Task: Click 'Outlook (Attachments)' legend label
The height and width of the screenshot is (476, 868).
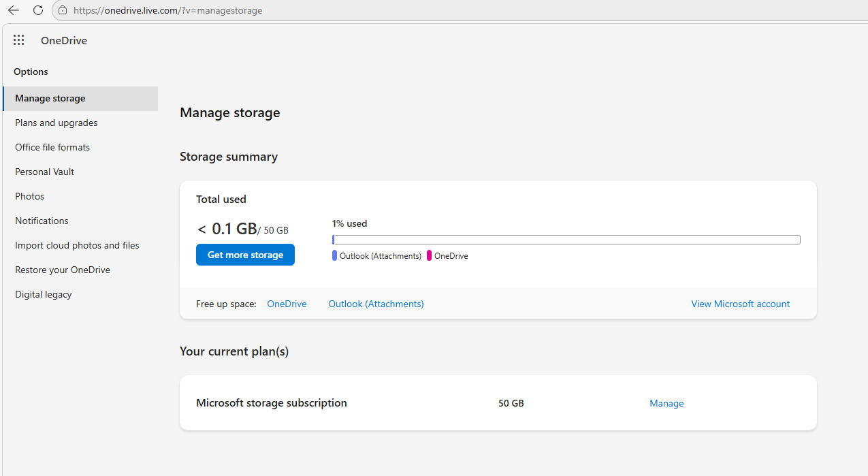Action: [x=381, y=256]
